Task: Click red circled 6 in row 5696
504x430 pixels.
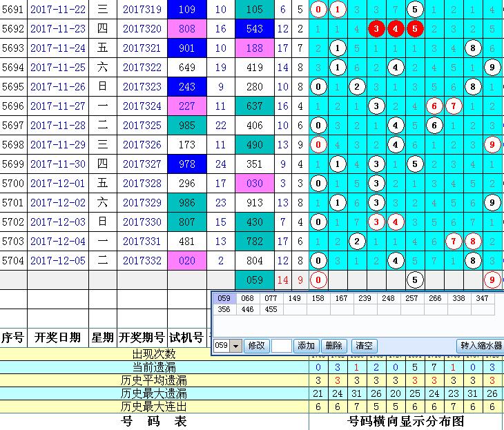Action: tap(434, 106)
